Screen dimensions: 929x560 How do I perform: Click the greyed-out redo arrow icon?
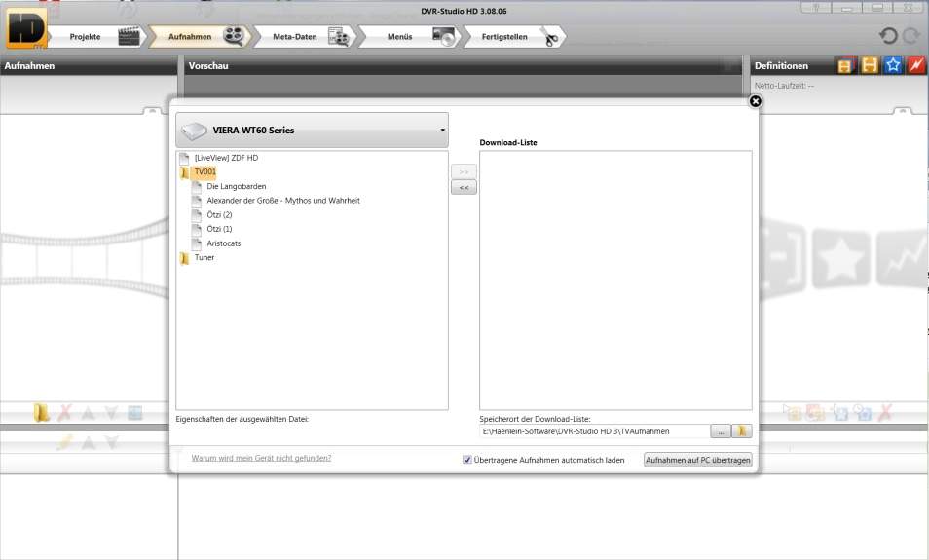pos(911,36)
